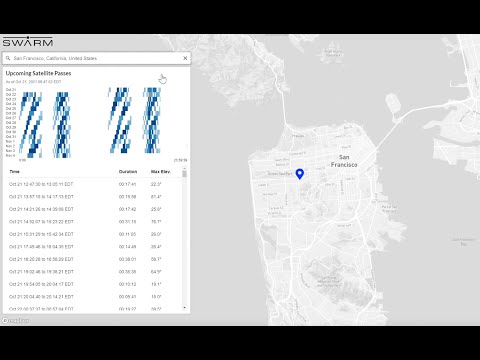
Task: Click the 22.0° max elevation value
Action: (x=156, y=184)
